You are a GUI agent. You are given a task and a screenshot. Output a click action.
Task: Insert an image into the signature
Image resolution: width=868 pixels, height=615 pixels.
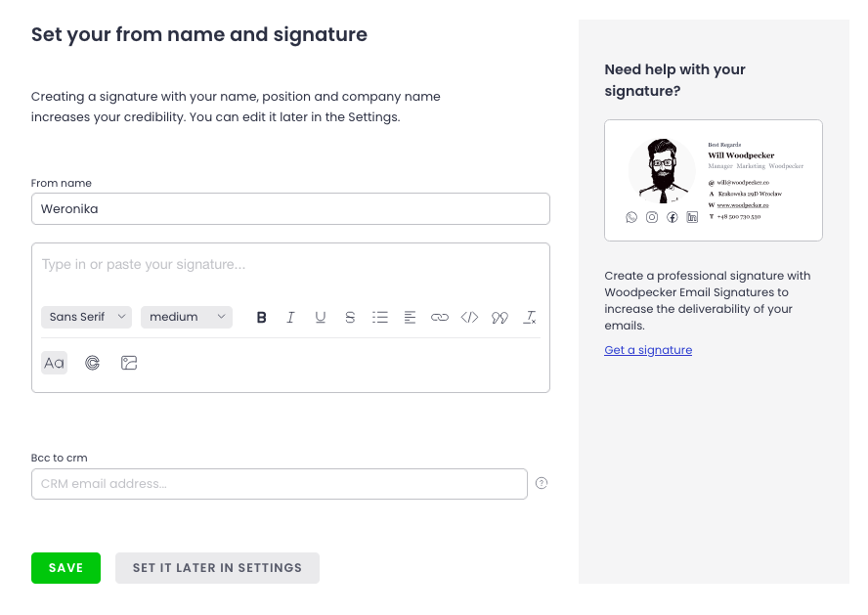129,363
